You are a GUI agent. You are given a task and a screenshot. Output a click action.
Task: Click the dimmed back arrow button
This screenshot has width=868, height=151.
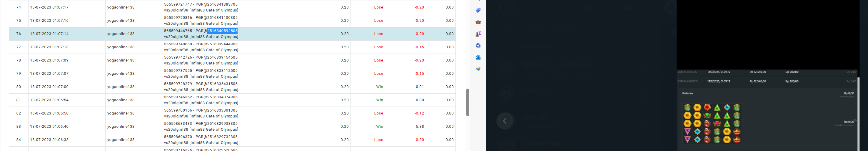505,121
